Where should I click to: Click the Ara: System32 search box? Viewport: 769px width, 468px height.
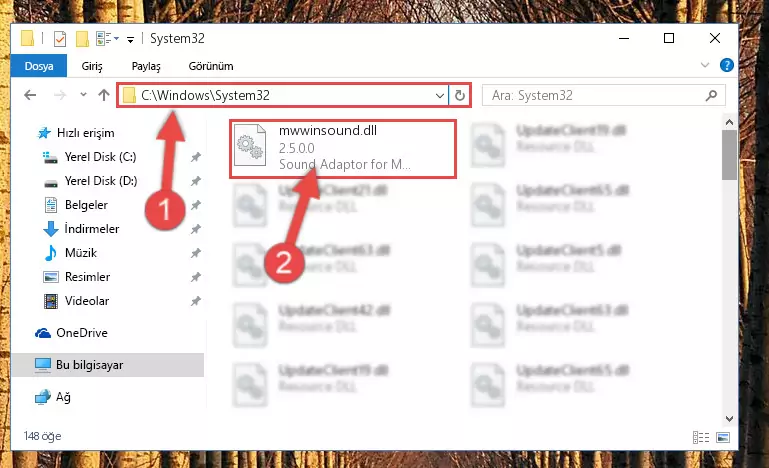(603, 95)
